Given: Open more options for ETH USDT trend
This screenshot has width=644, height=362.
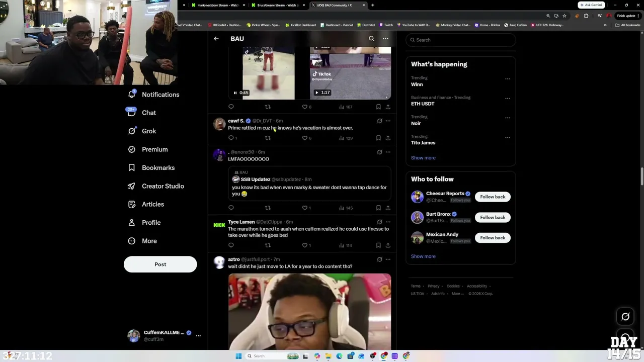Looking at the screenshot, I should tap(508, 98).
